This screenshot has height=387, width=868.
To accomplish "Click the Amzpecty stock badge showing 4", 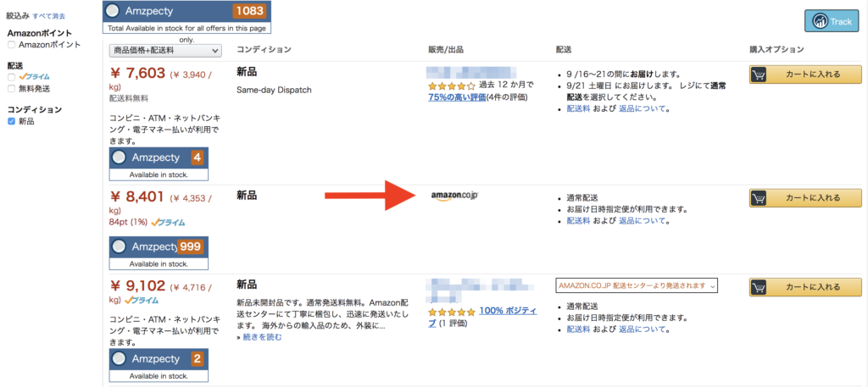I will 159,164.
